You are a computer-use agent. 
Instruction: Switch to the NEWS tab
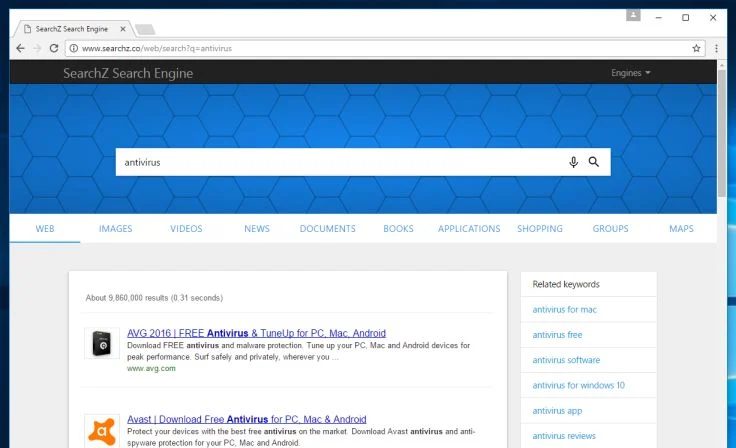pos(257,229)
